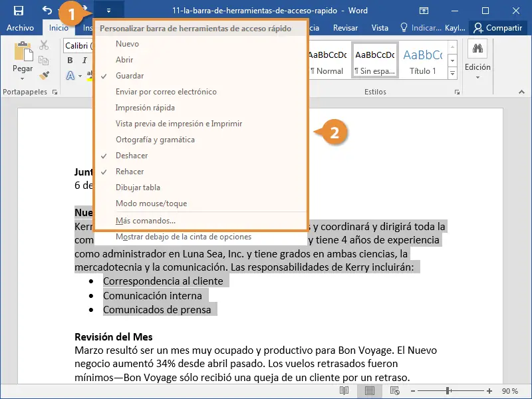Click the Copy icon in Portapapeles
Screen dimensions: 532x399
tap(44, 61)
